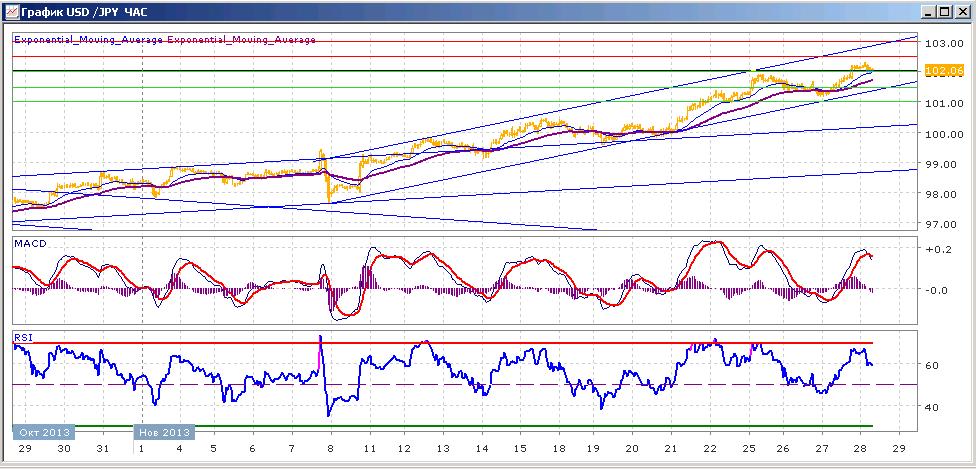Click date 4 on the time axis
Viewport: 976px width, 469px height.
pos(179,448)
